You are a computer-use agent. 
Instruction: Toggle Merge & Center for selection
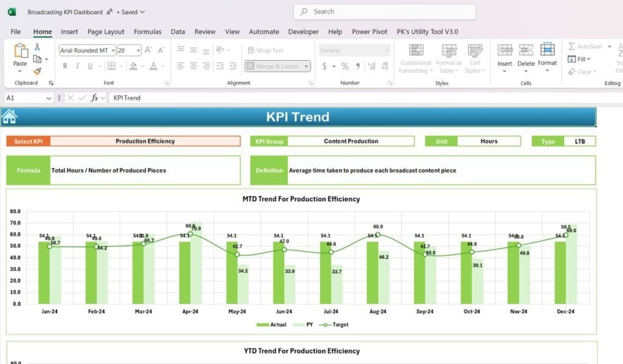coord(274,66)
